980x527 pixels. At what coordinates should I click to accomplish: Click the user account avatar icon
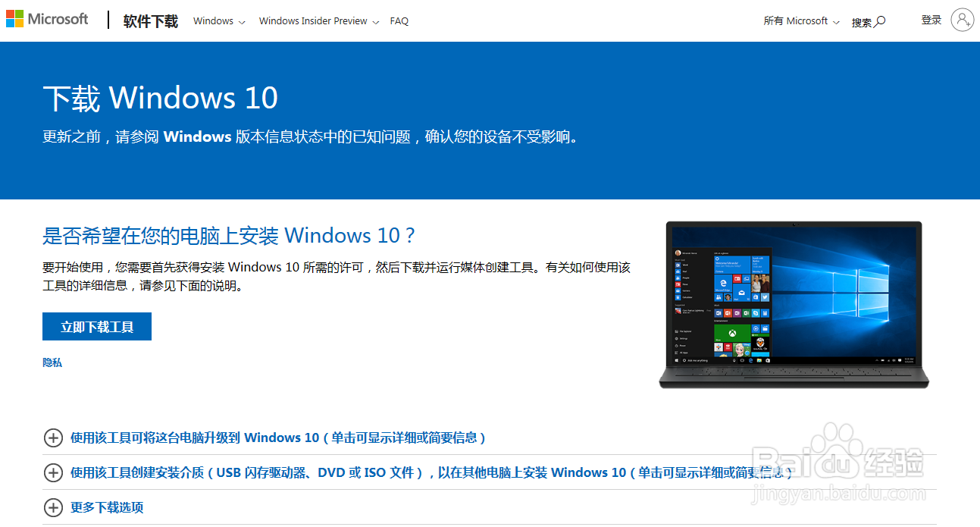[962, 20]
